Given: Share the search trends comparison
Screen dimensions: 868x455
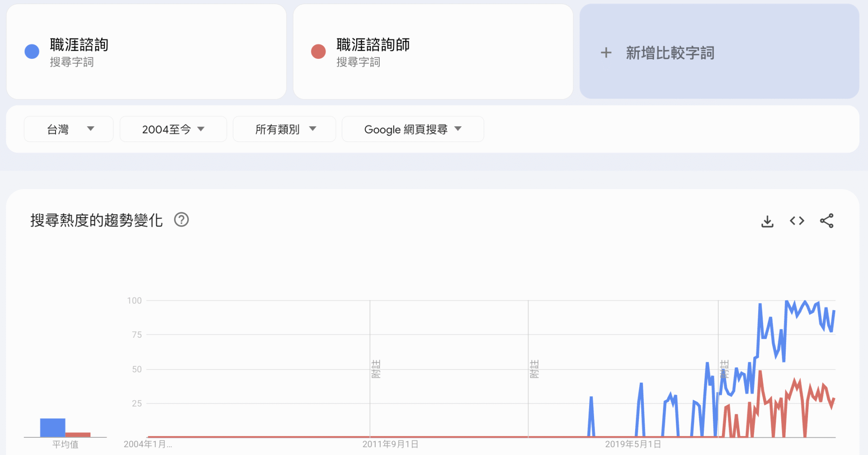Looking at the screenshot, I should coord(827,221).
